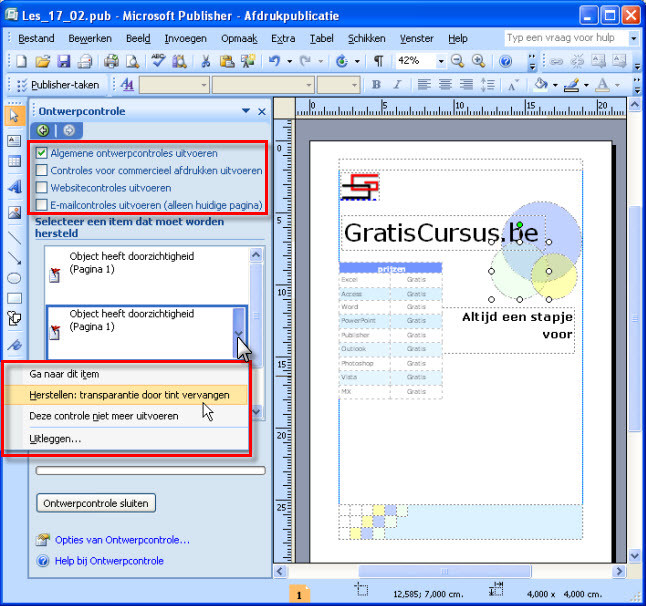Choose Herstellen: transparantie door tint vervangen
The width and height of the screenshot is (646, 606).
click(x=126, y=395)
